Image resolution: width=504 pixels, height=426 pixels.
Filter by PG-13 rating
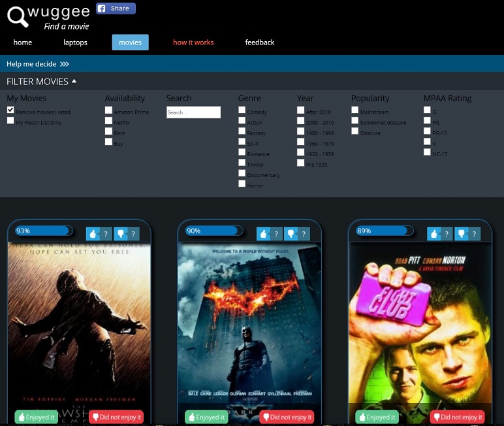[427, 131]
